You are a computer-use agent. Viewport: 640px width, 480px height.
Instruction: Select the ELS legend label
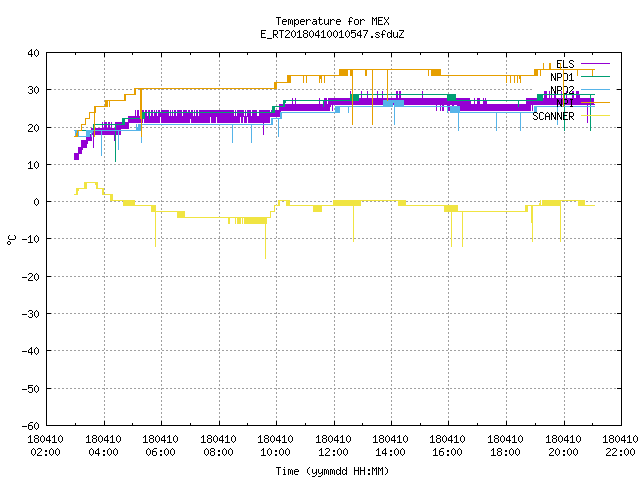point(565,64)
